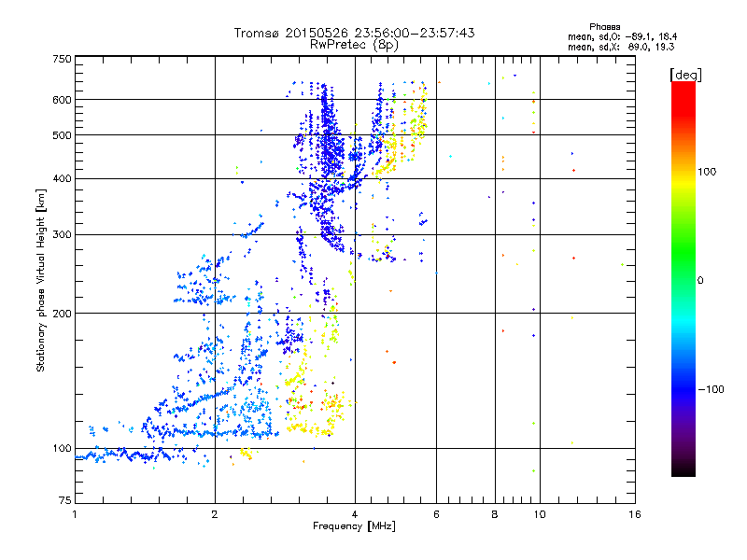
Task: Click the y-axis tick label '600'
Action: coord(62,100)
